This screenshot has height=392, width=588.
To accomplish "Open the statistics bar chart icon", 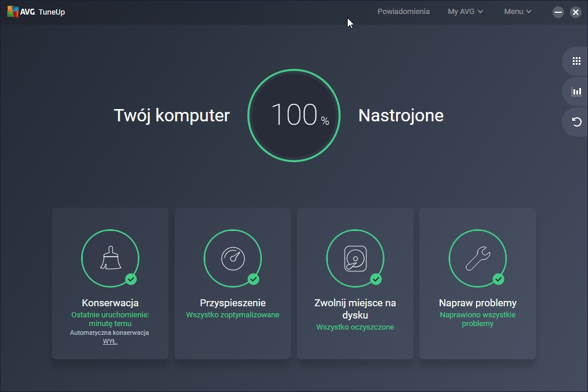I will point(576,92).
